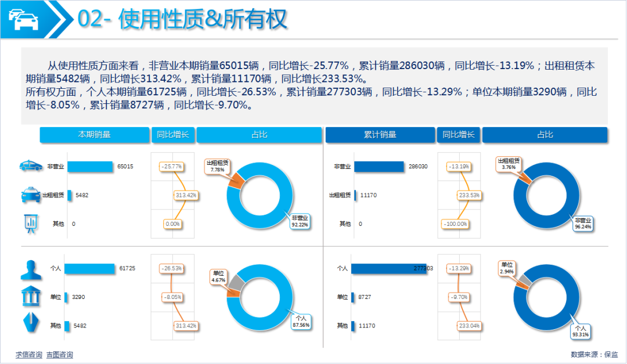Viewport: 627px width, 364px height.
Task: Click the -9.70% growth label
Action: point(459,297)
